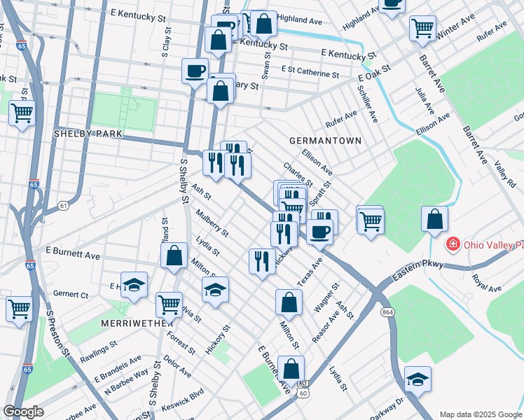Click the coffee cup marker near Mary St

tap(195, 73)
